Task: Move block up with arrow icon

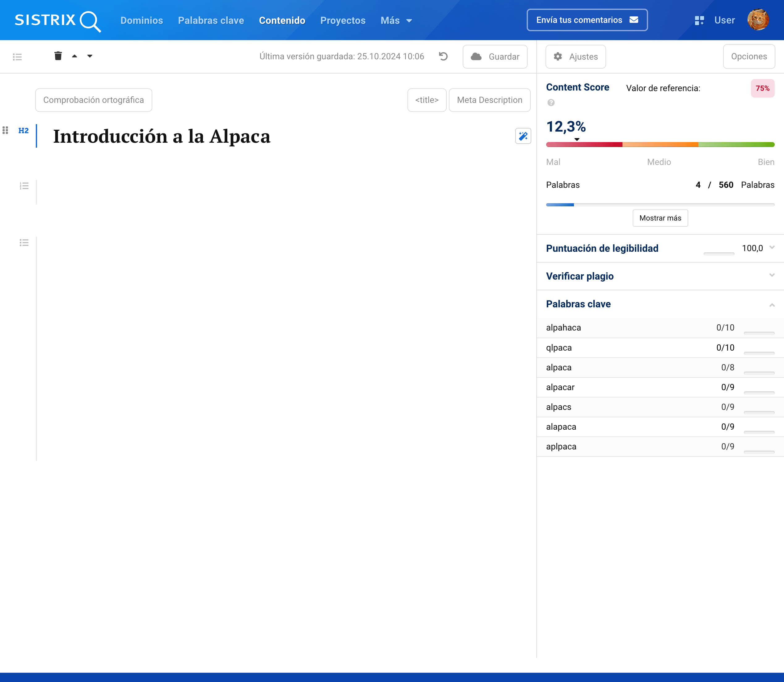Action: 74,56
